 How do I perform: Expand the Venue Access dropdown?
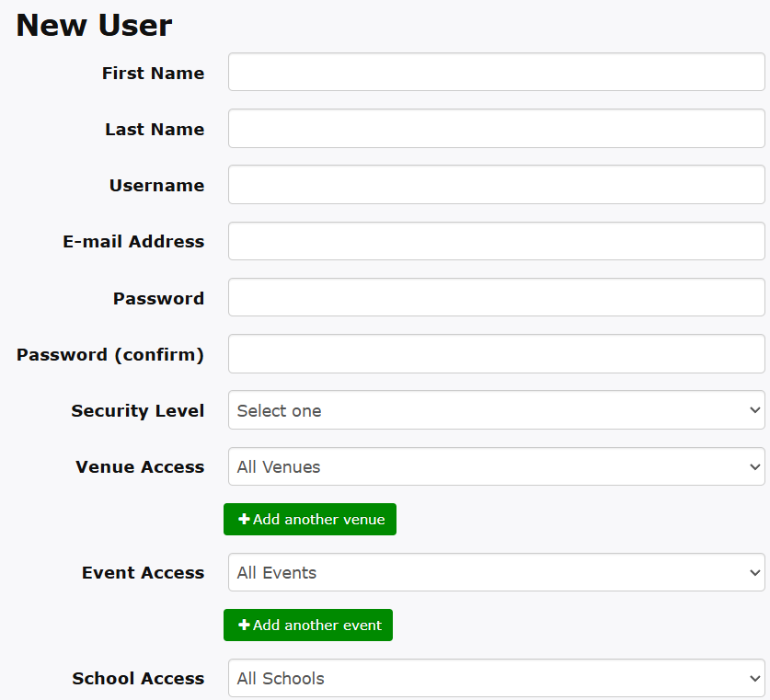496,467
